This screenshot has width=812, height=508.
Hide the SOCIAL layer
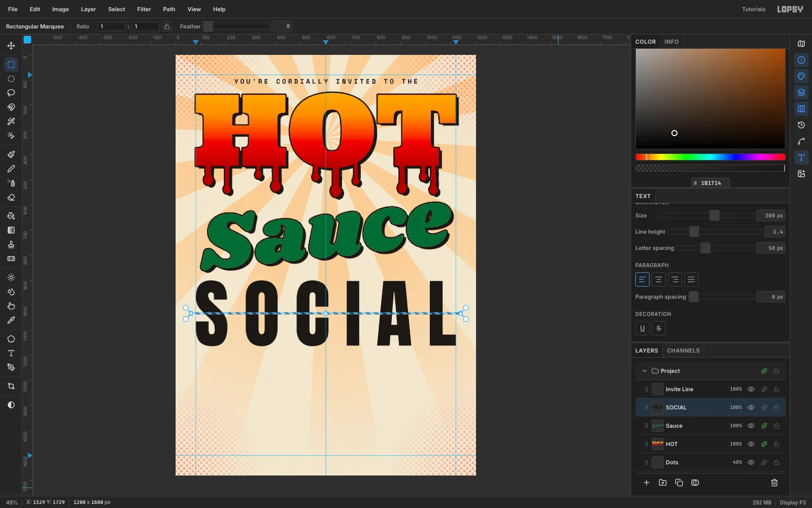(x=751, y=407)
